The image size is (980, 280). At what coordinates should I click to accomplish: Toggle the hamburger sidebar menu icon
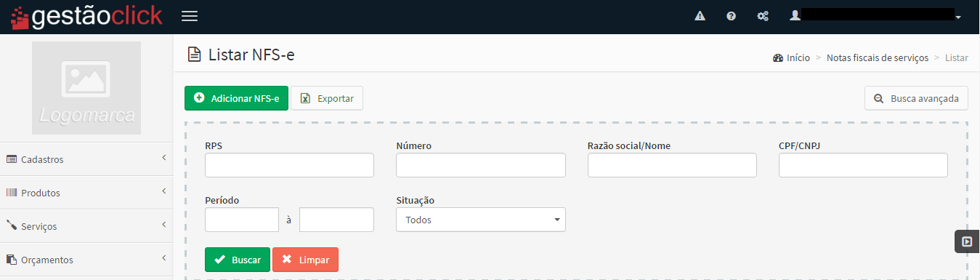pos(189,16)
